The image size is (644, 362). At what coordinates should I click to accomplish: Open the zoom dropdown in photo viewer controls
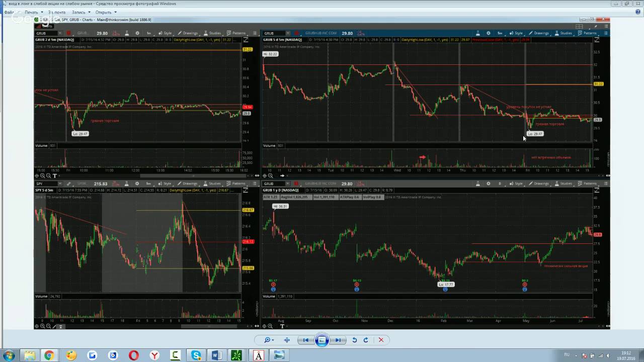tap(269, 340)
